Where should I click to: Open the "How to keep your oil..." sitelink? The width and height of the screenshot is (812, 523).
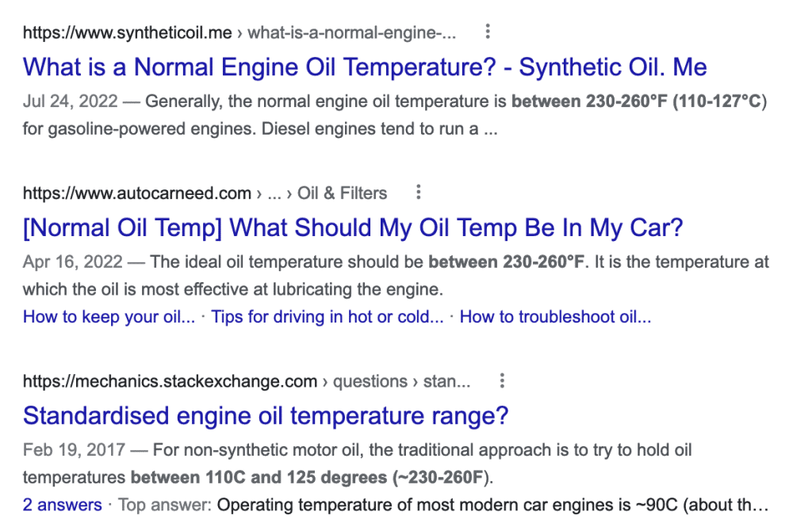point(109,318)
